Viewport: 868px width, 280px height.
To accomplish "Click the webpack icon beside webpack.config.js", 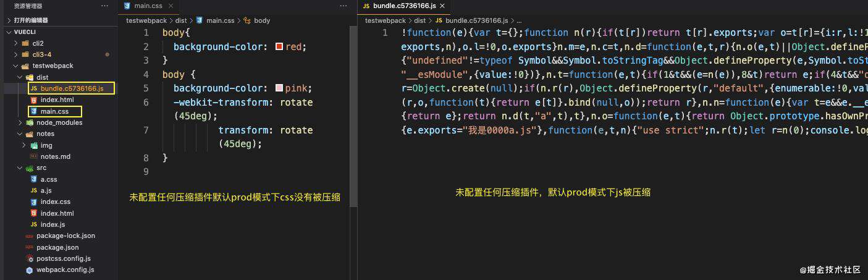I will coord(30,269).
